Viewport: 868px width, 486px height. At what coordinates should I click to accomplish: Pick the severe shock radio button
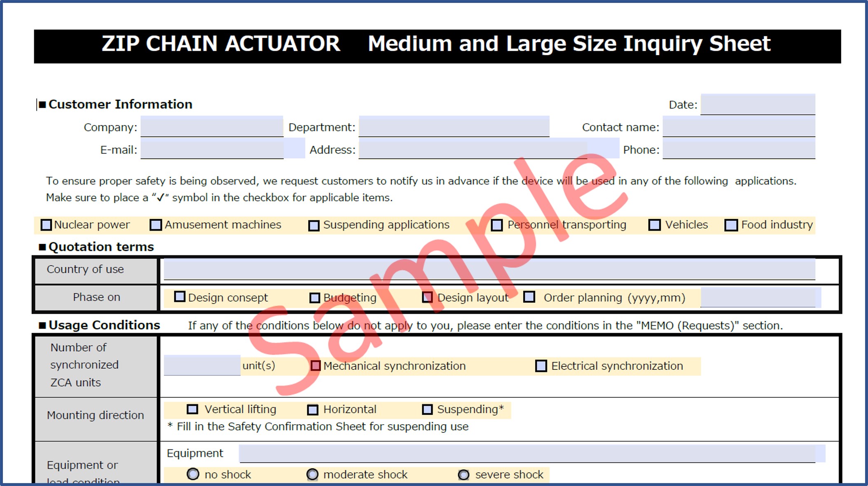click(x=463, y=475)
